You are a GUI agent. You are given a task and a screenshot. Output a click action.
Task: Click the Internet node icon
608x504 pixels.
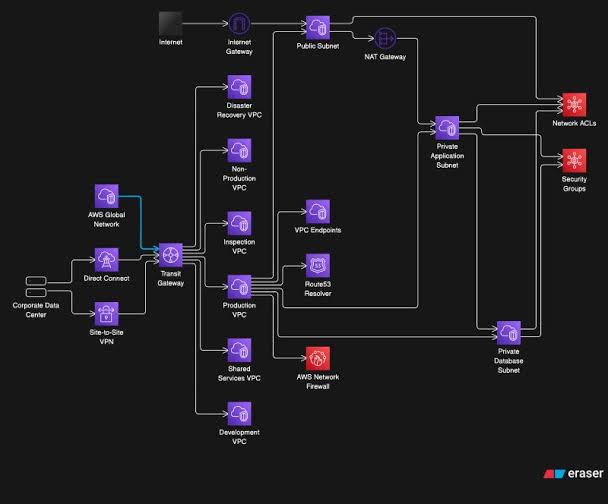point(171,23)
